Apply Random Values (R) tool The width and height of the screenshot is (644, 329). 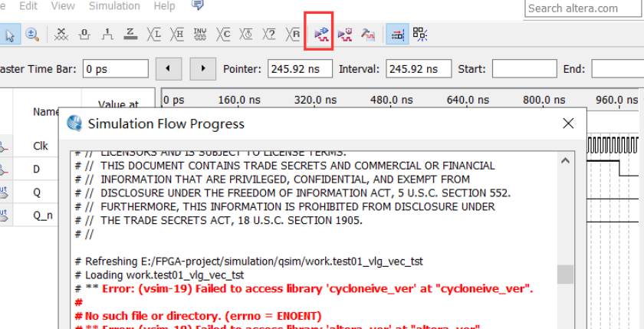[292, 35]
